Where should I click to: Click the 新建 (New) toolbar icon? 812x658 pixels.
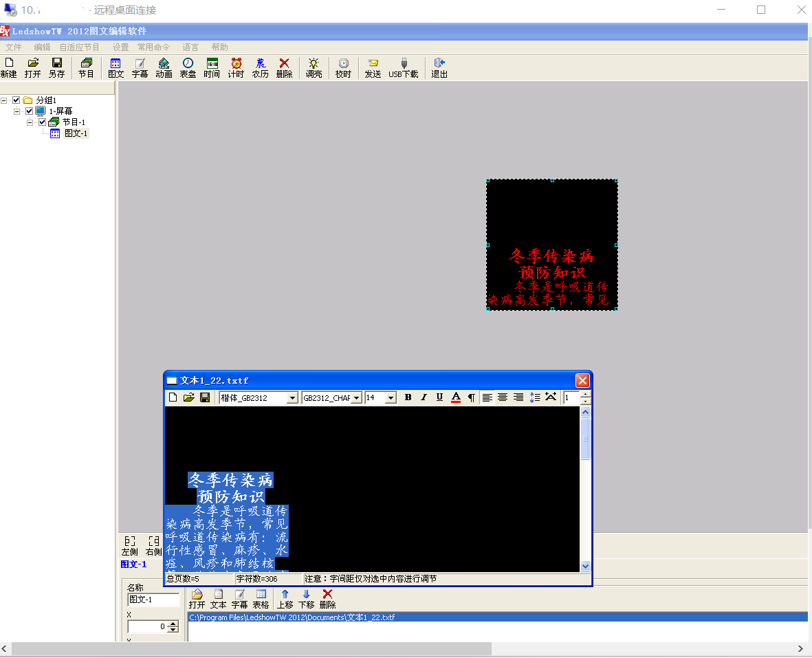point(9,68)
